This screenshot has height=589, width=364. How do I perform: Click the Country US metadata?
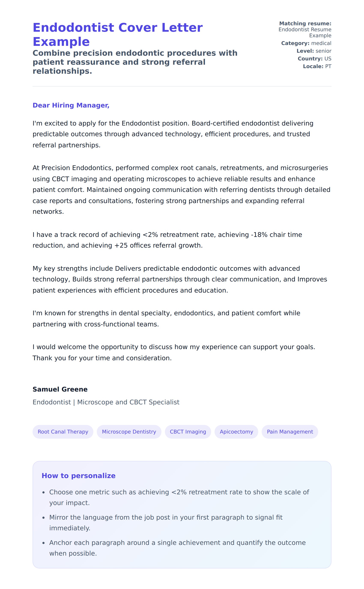tap(314, 58)
